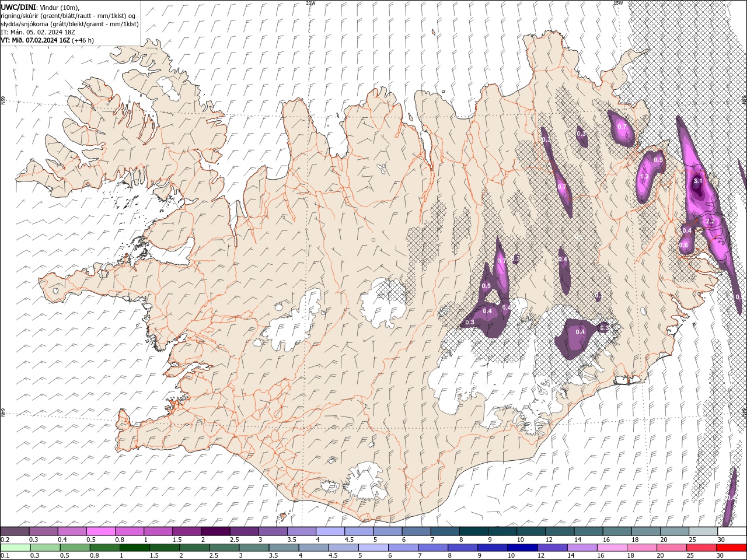Click the 'slydda/snjókoma' legend description line
The width and height of the screenshot is (747, 560).
click(70, 24)
